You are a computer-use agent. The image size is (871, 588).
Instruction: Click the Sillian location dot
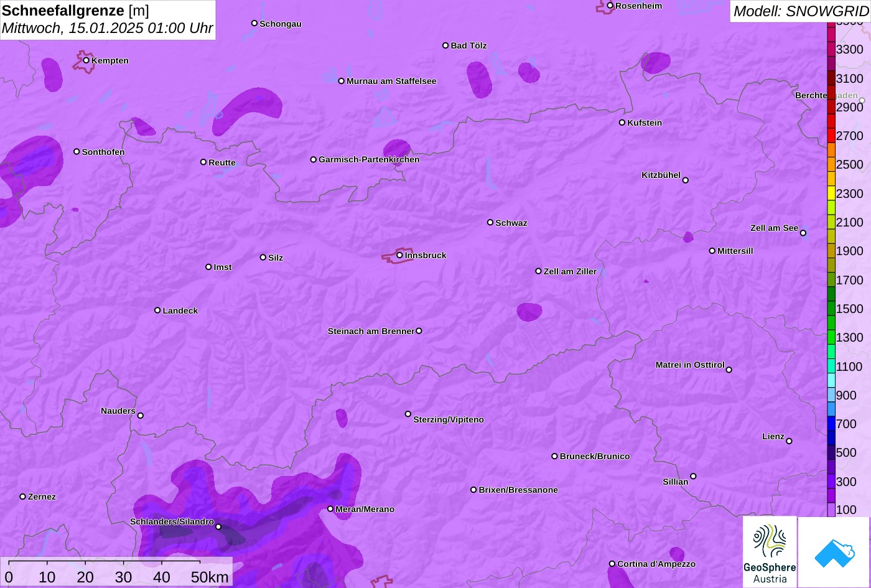pyautogui.click(x=693, y=477)
